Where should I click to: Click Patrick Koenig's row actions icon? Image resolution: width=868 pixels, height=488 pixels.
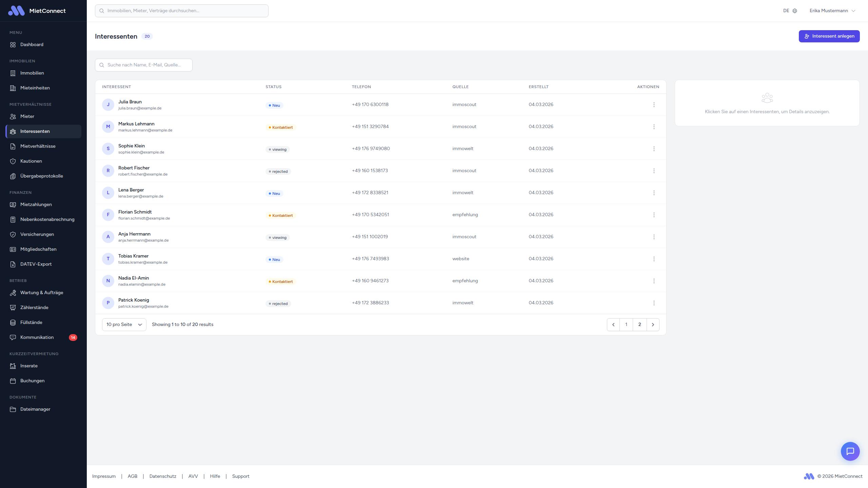coord(654,303)
